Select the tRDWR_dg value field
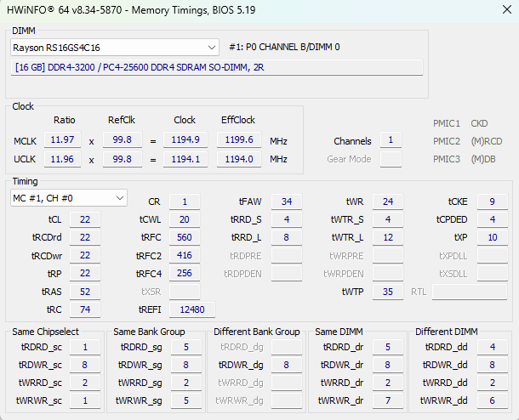The height and width of the screenshot is (420, 519). pos(287,365)
